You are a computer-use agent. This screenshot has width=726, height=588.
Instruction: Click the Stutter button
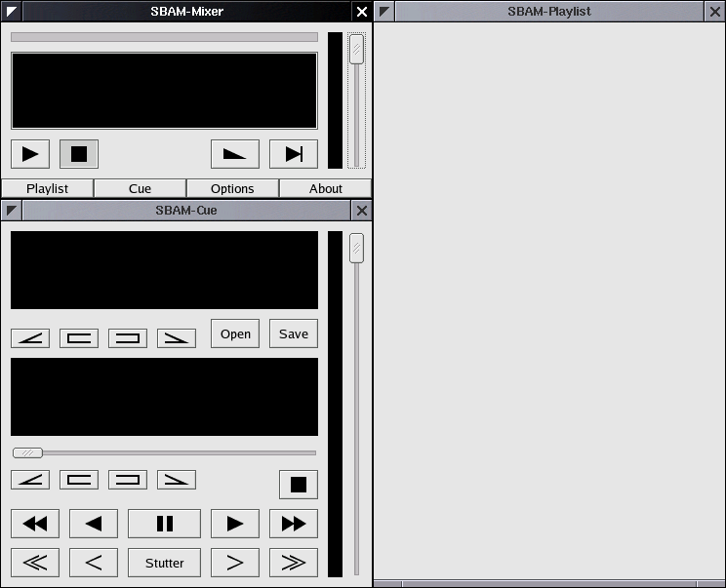pyautogui.click(x=164, y=563)
